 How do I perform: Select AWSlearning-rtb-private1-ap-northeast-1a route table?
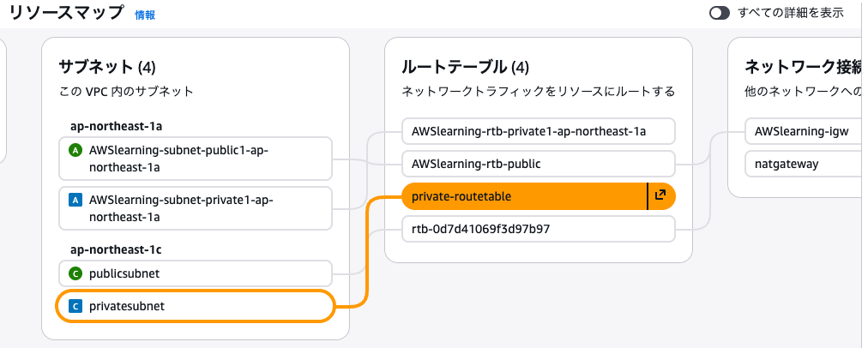tap(528, 131)
